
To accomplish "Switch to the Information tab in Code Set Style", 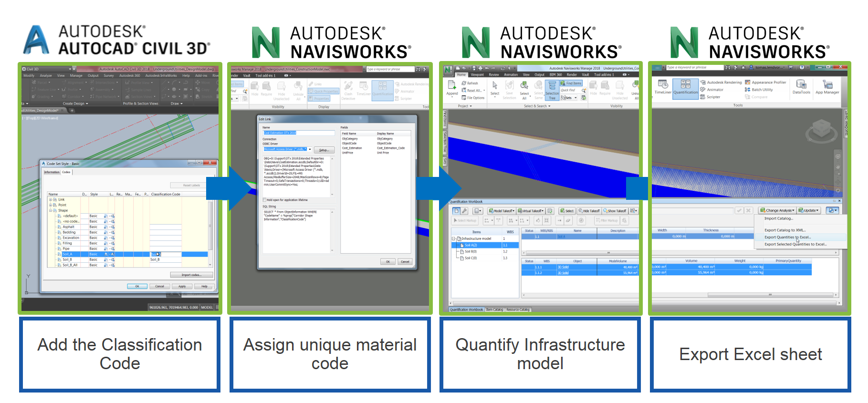I will tap(52, 172).
